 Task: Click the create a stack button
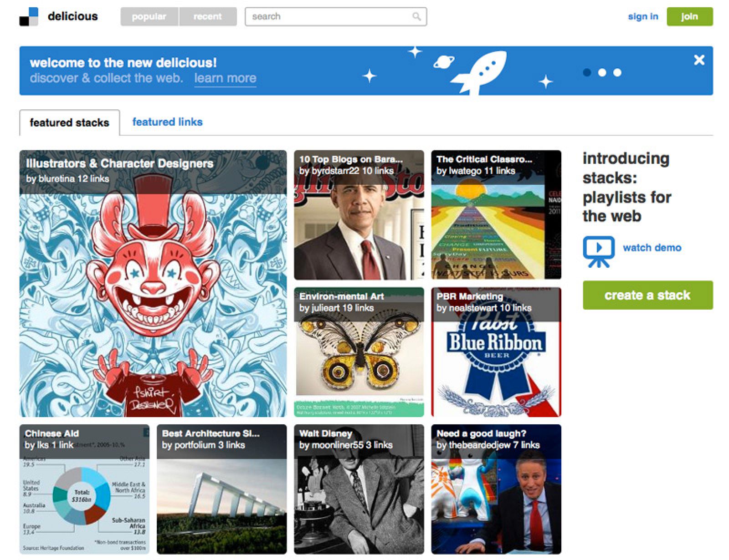click(647, 295)
